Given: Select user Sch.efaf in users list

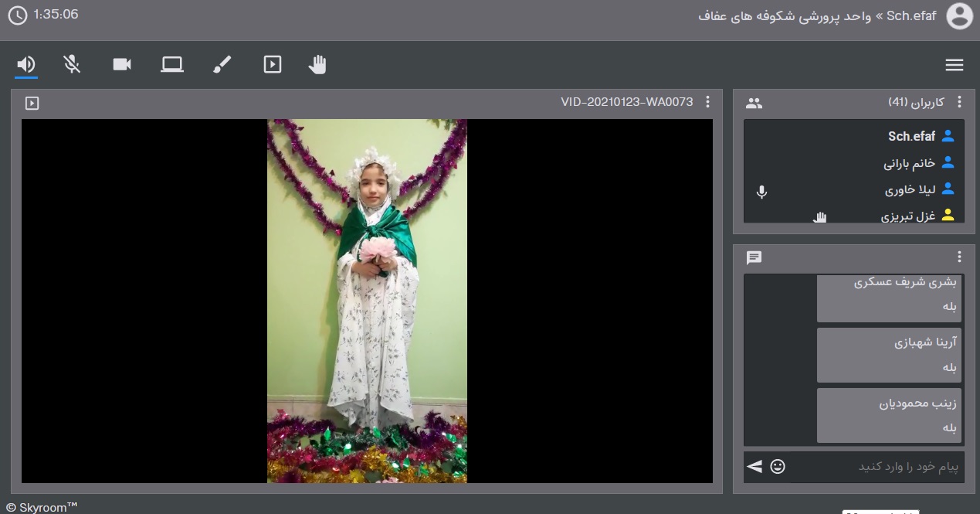Looking at the screenshot, I should [911, 136].
